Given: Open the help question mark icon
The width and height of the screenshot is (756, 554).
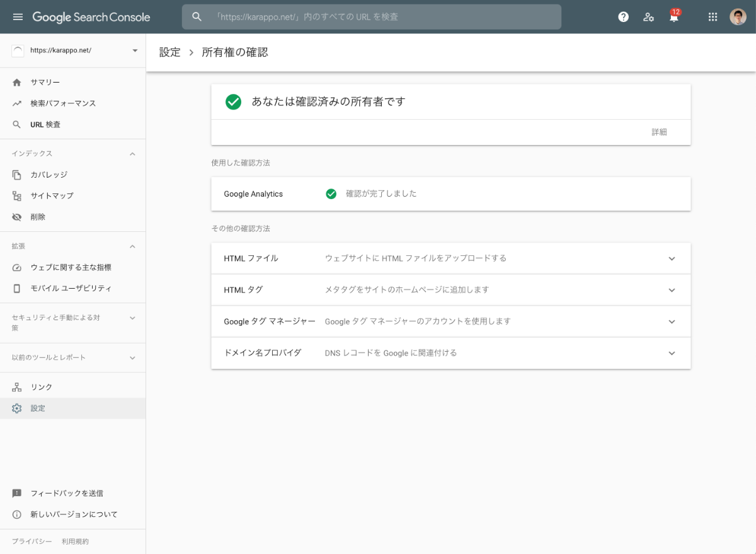Looking at the screenshot, I should click(x=623, y=17).
